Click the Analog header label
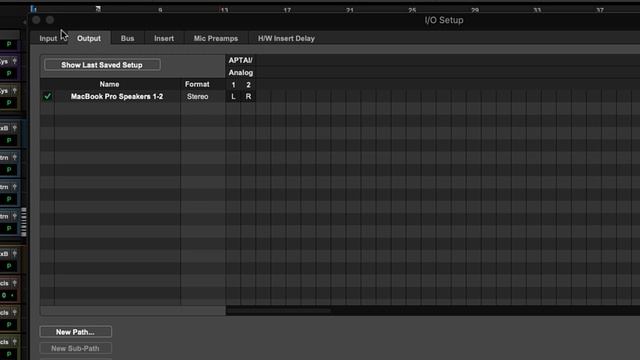The height and width of the screenshot is (360, 640). tap(240, 73)
